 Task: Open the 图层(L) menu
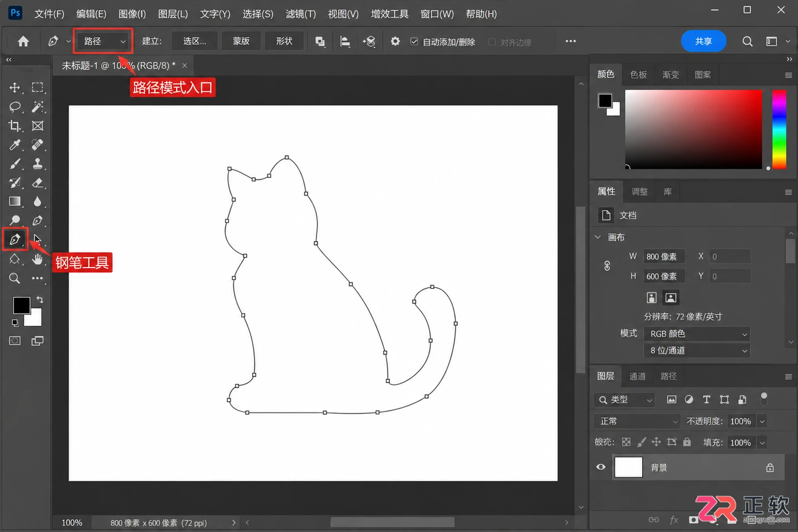[x=173, y=14]
